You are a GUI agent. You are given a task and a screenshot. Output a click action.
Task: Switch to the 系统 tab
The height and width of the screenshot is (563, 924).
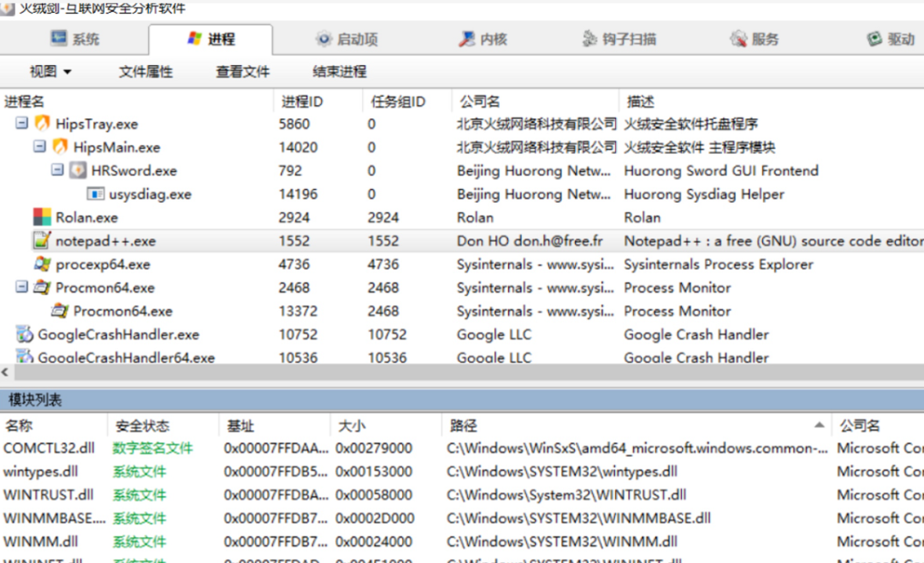pyautogui.click(x=74, y=39)
